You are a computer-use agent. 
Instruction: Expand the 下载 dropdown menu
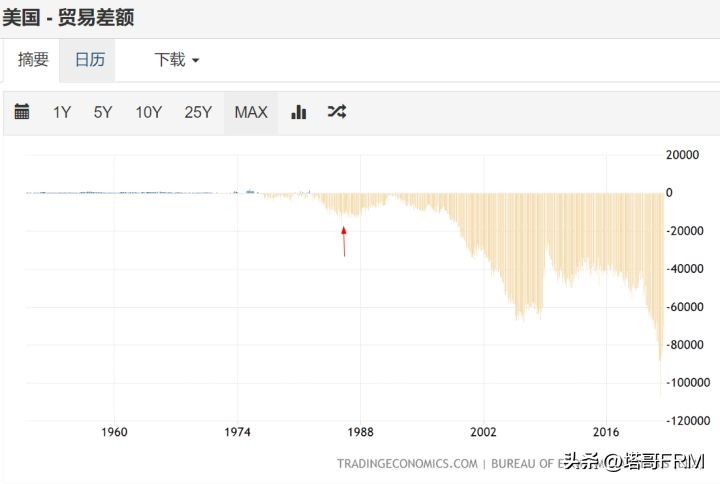pos(177,60)
